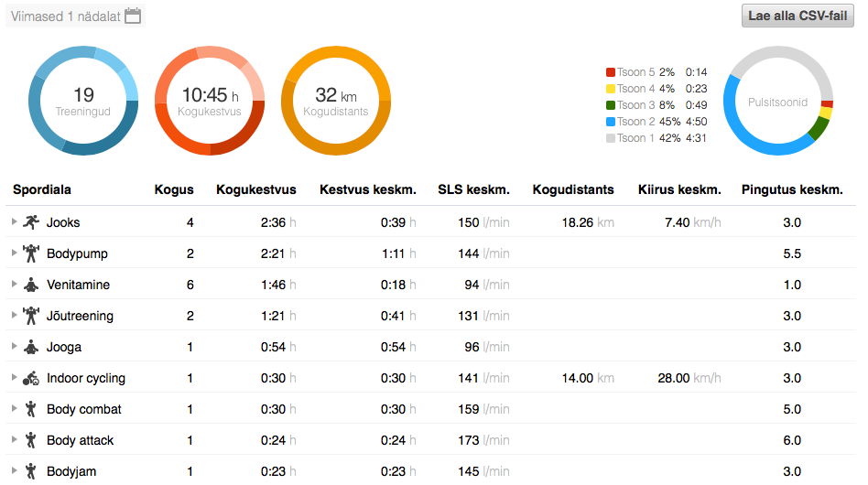Click the figure icon beside Body combat

(32, 409)
